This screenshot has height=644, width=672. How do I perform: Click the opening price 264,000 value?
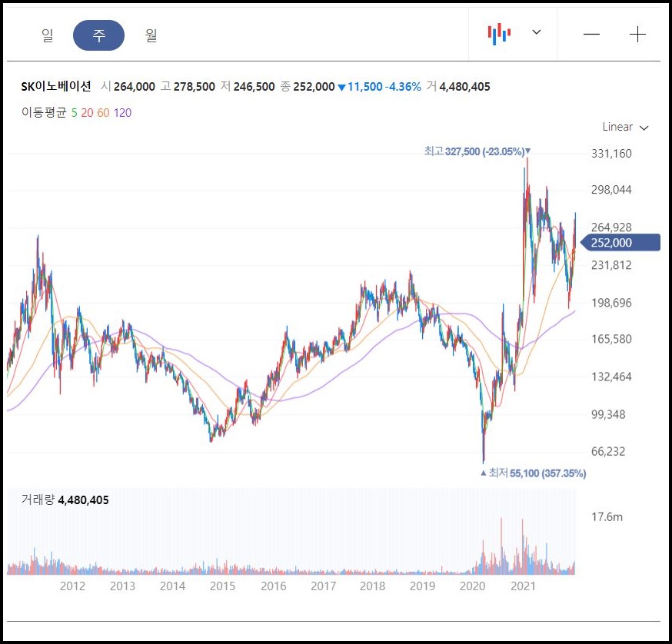[135, 87]
